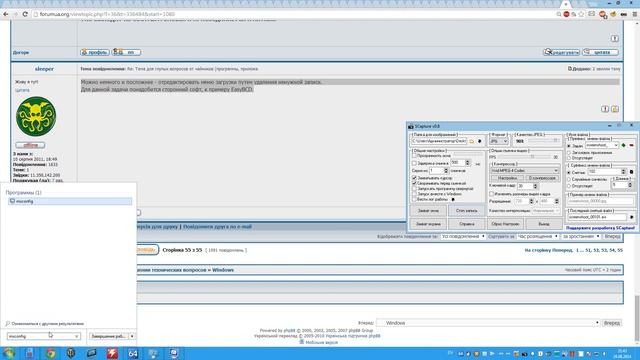Open the Start menu search box dropdown arrow

tap(76, 336)
